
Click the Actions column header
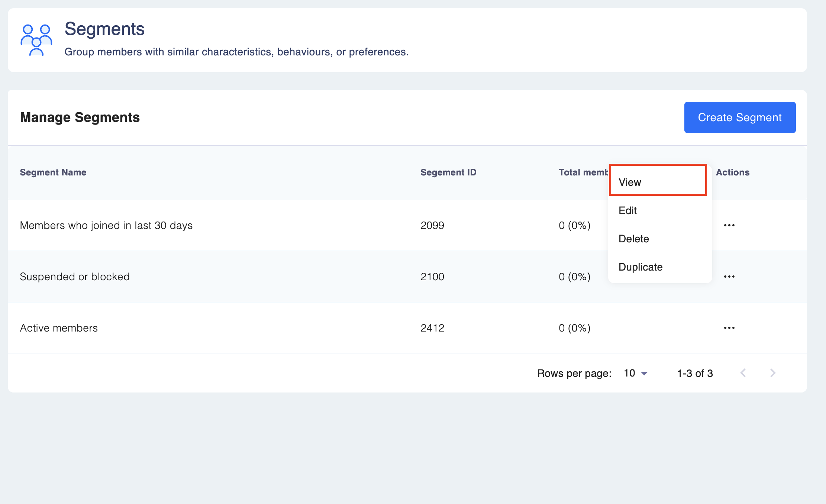pyautogui.click(x=733, y=172)
